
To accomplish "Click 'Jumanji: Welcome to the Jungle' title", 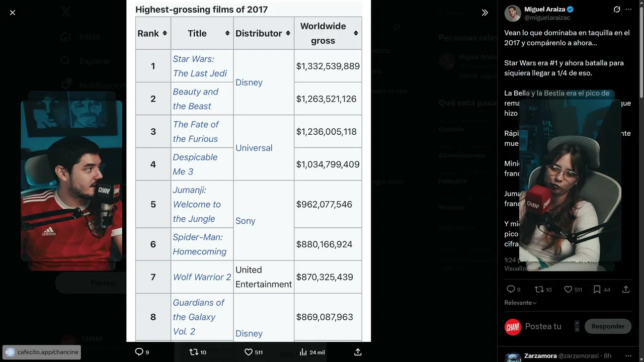I will point(197,204).
